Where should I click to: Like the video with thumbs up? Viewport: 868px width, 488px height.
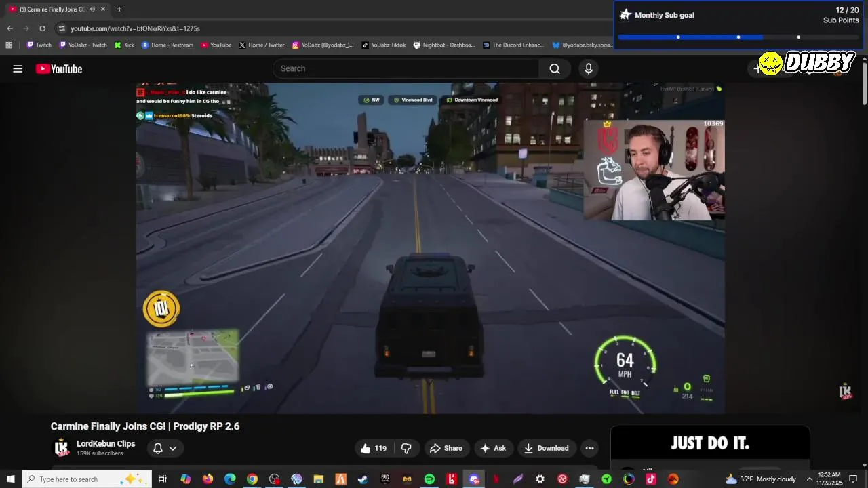point(374,448)
